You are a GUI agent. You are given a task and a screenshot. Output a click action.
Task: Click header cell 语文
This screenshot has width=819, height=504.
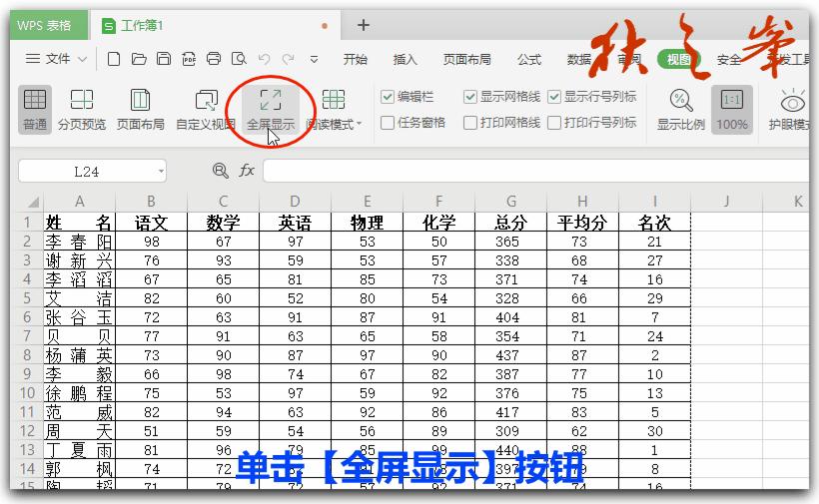(x=151, y=223)
